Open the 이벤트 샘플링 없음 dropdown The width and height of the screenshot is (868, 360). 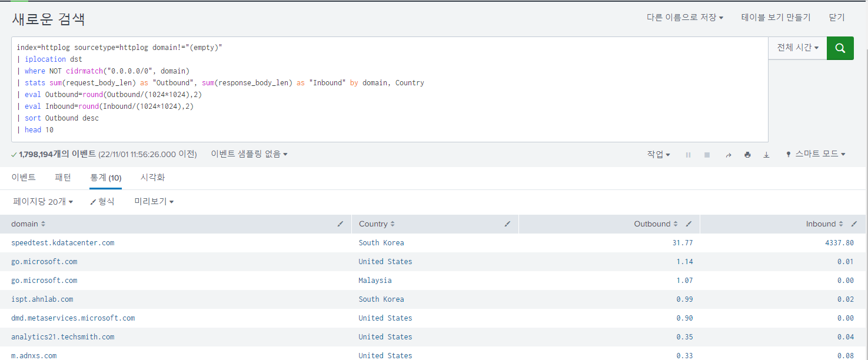tap(250, 154)
